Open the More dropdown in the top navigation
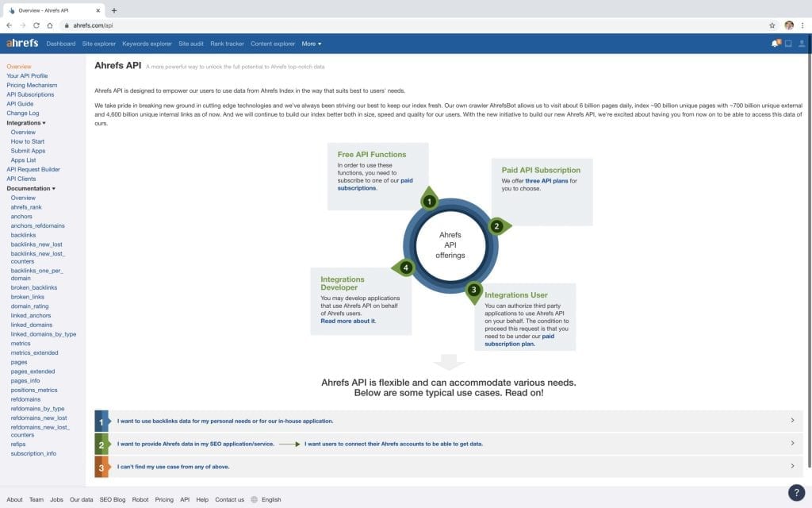 tap(311, 44)
